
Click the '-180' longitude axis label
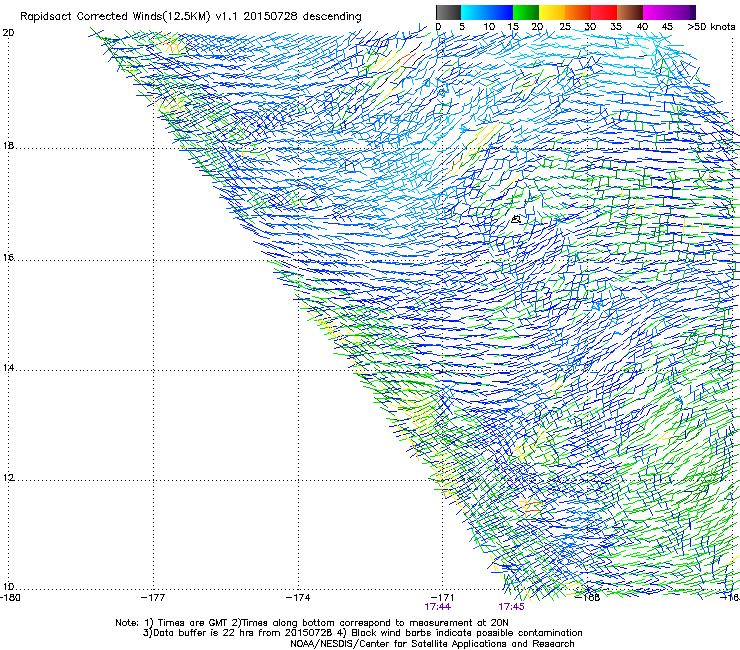[10, 598]
